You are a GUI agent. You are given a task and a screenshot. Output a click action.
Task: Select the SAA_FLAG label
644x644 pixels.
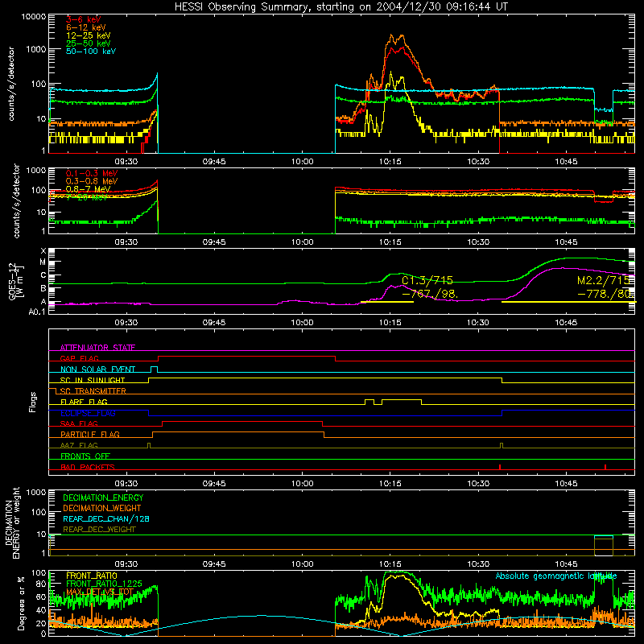coord(79,424)
